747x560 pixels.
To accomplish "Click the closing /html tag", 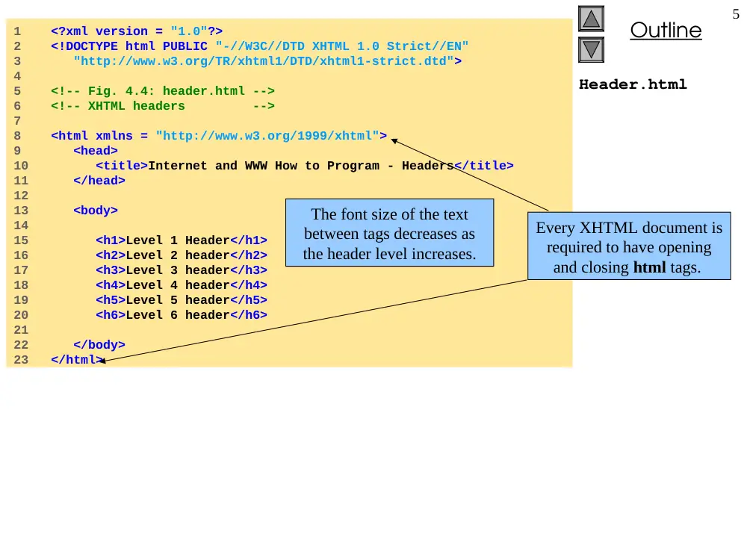I will point(77,360).
